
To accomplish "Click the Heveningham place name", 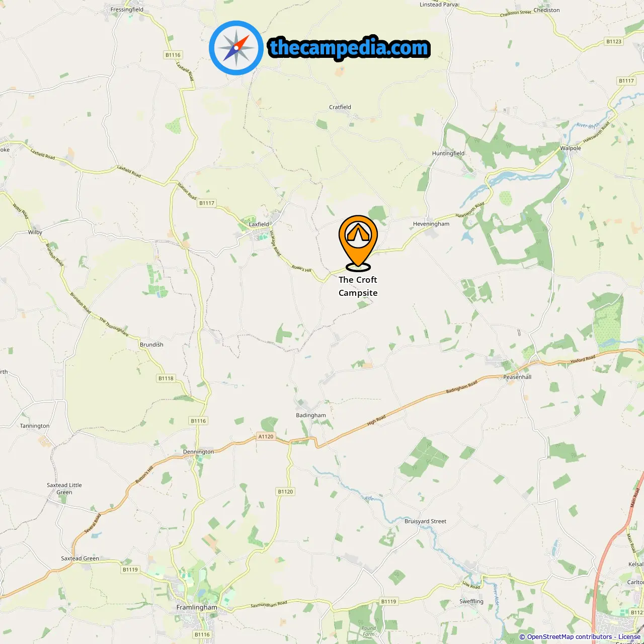I will [431, 224].
